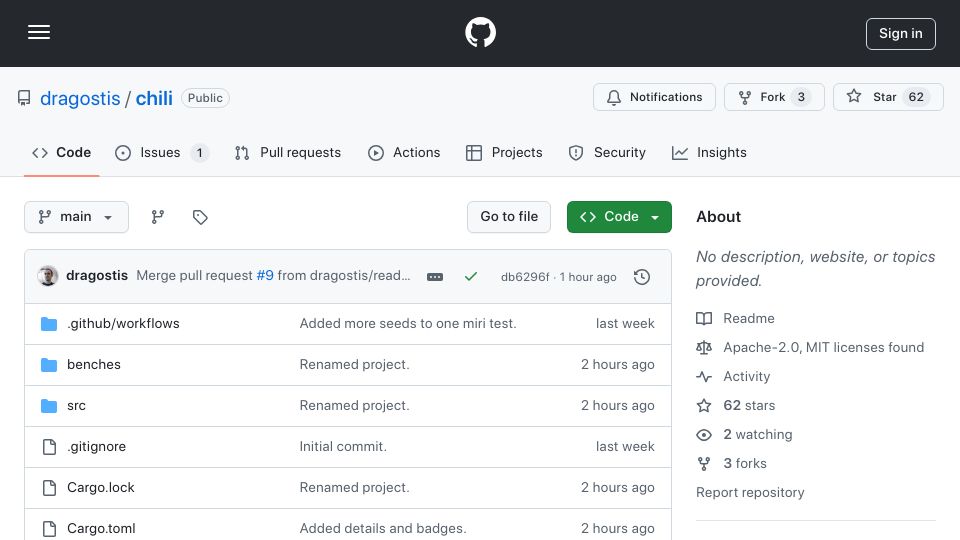Click the Public badge label

coord(205,98)
